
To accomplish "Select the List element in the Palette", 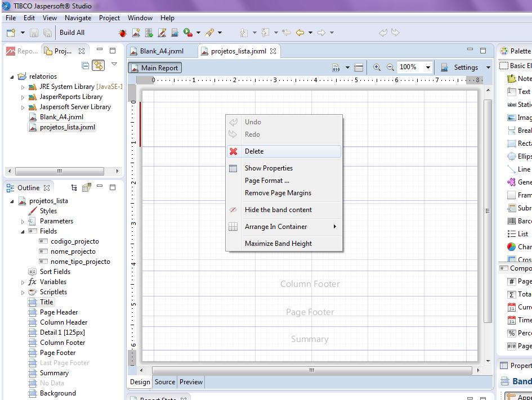I will click(518, 234).
